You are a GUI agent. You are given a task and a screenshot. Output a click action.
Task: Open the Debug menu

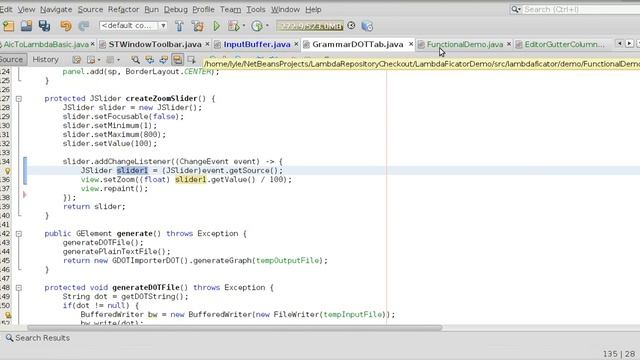[176, 9]
